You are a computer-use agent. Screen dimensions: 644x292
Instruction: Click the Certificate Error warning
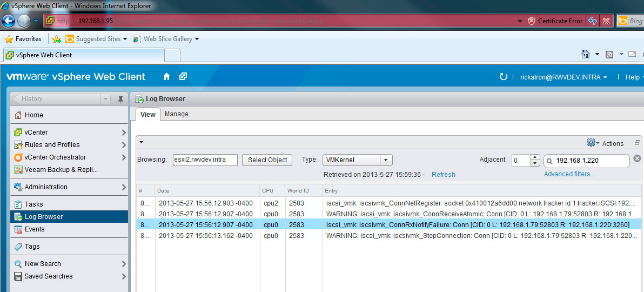[x=555, y=21]
